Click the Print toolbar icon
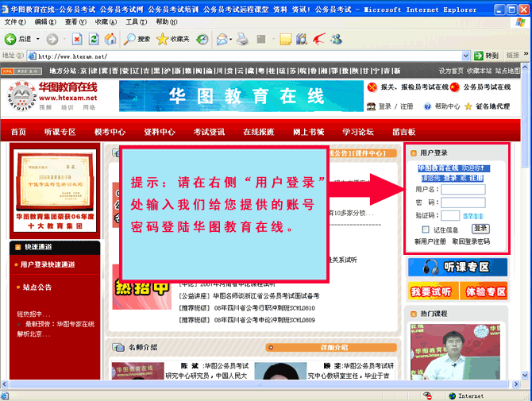Viewport: 532px width, 401px height. pyautogui.click(x=242, y=40)
